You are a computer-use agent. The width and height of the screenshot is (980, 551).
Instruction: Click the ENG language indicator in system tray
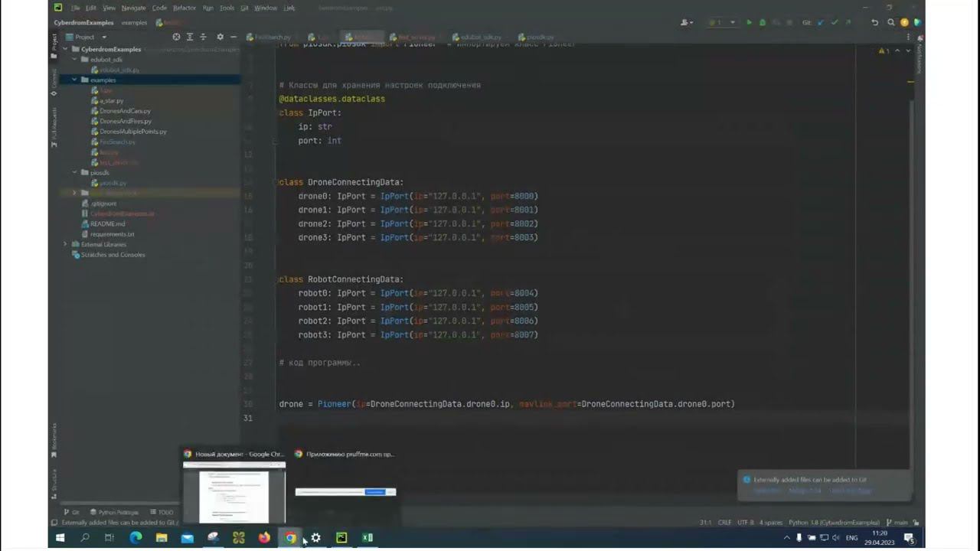(851, 538)
